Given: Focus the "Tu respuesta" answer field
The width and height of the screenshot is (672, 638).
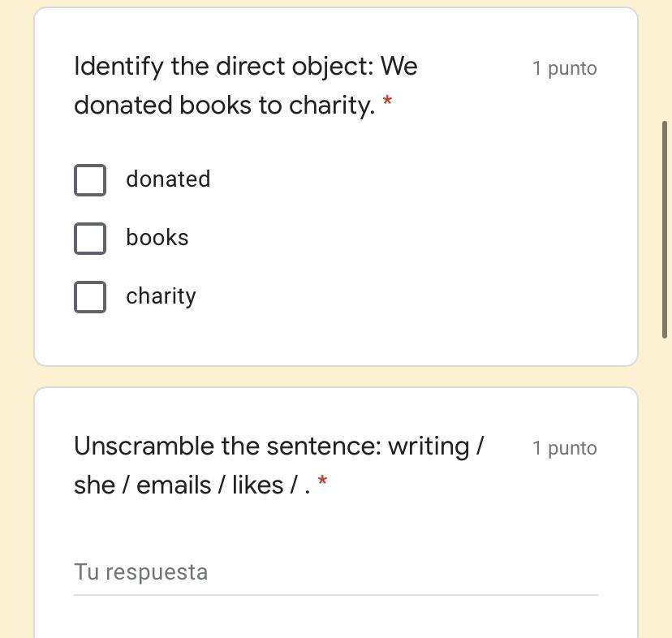Looking at the screenshot, I should coord(335,571).
